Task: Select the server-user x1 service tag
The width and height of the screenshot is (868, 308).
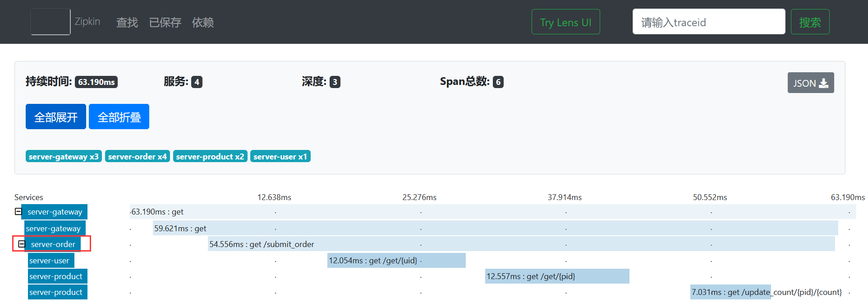Action: point(280,156)
